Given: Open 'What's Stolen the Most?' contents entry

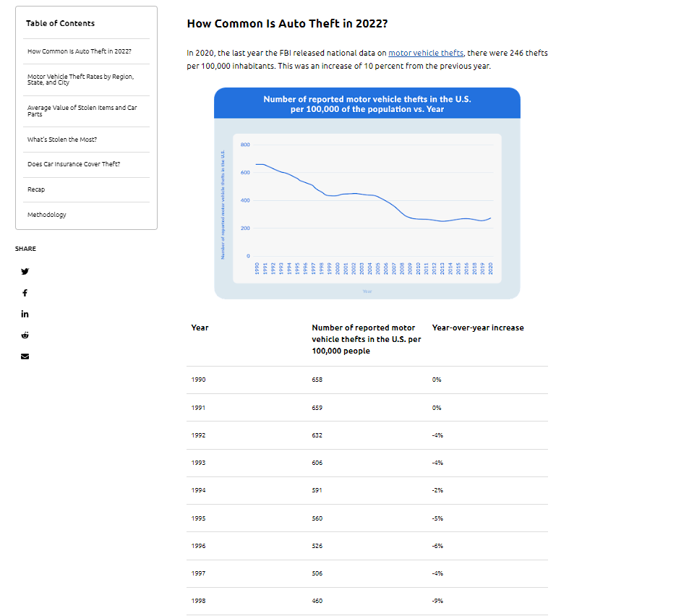Looking at the screenshot, I should pyautogui.click(x=62, y=140).
